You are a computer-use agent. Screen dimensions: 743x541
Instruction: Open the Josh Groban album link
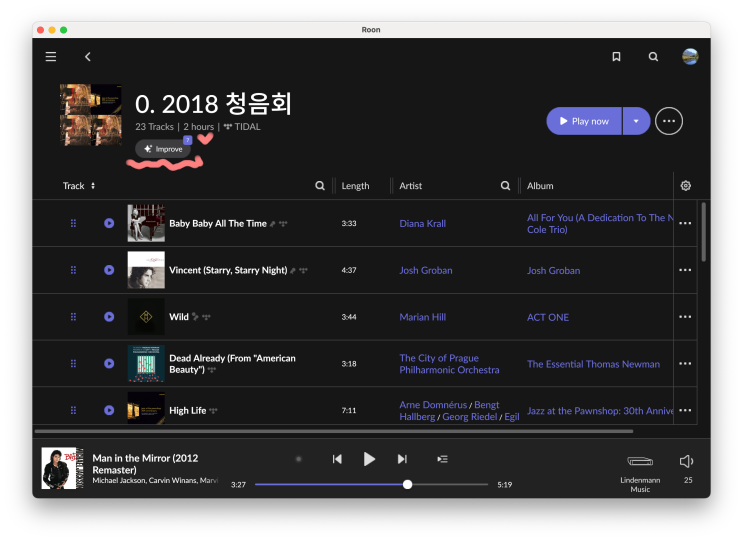click(x=553, y=270)
